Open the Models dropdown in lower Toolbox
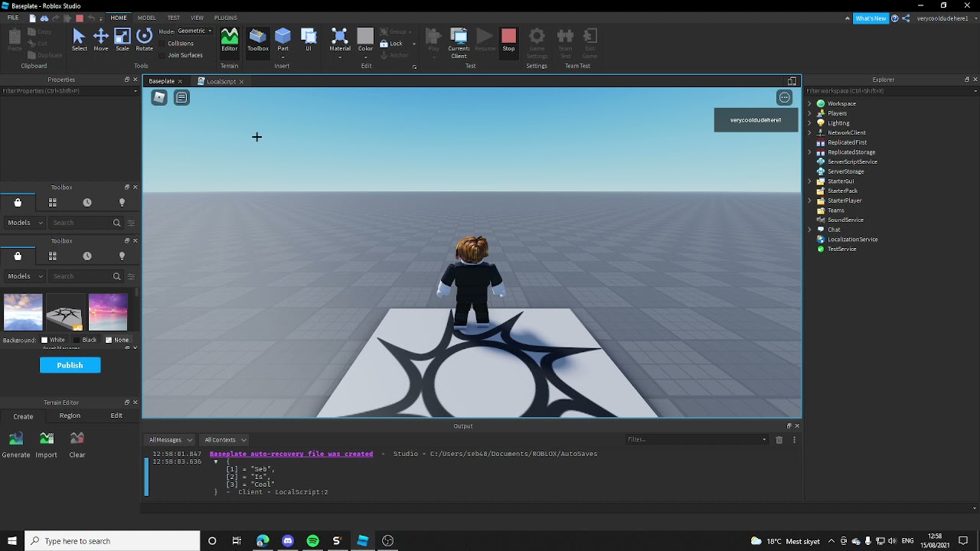The image size is (980, 551). (x=23, y=276)
